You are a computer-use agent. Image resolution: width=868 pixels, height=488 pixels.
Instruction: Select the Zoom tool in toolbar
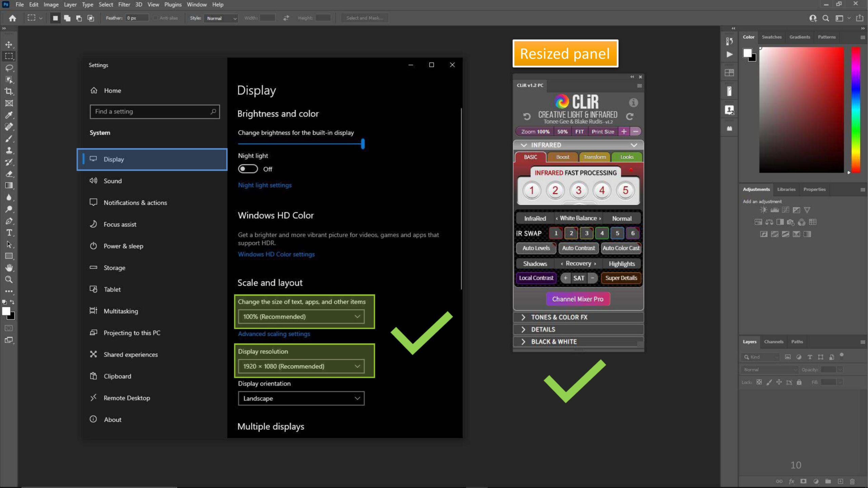(9, 280)
